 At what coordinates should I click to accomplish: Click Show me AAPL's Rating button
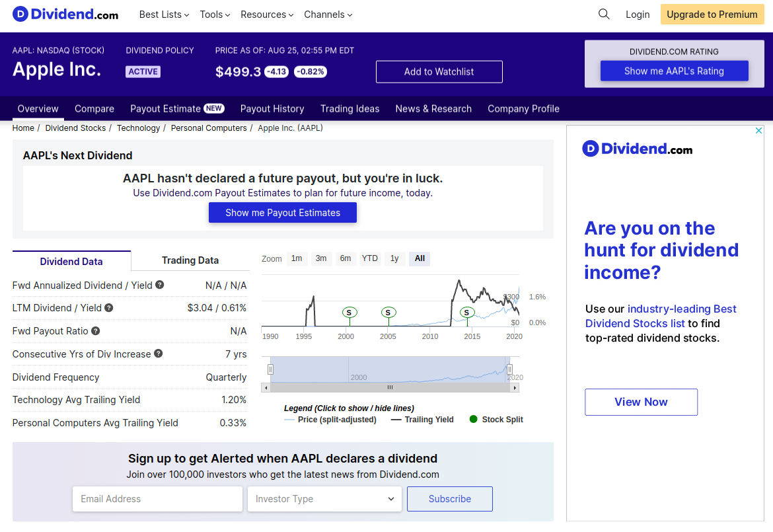(x=674, y=71)
